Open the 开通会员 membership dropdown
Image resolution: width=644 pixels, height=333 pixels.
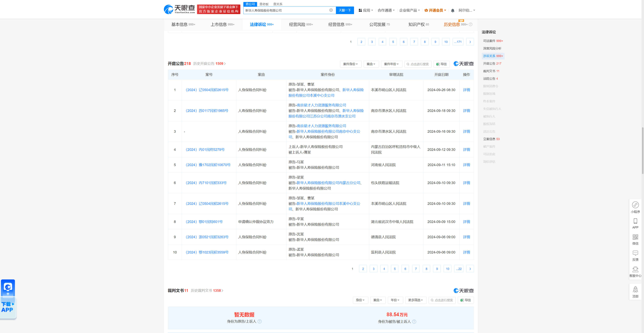point(435,11)
